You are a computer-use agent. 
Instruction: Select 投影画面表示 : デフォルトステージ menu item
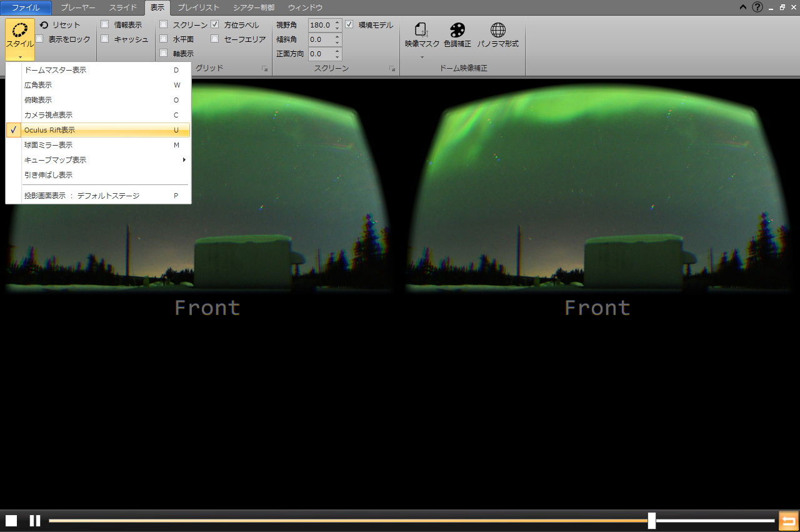[x=98, y=196]
